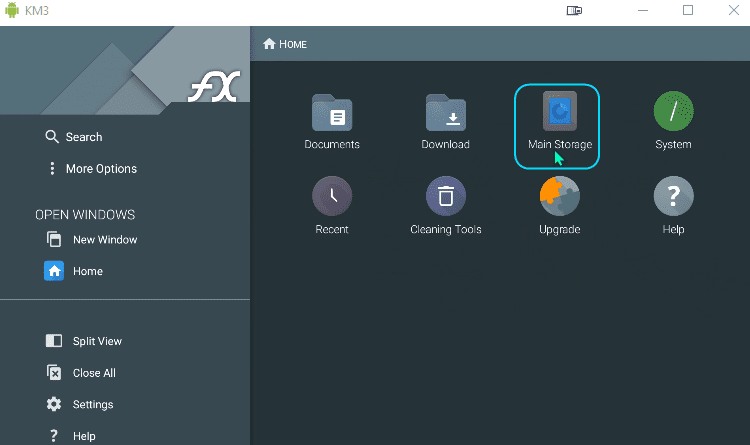Select Home in Open Windows list
Image resolution: width=750 pixels, height=445 pixels.
[x=74, y=271]
